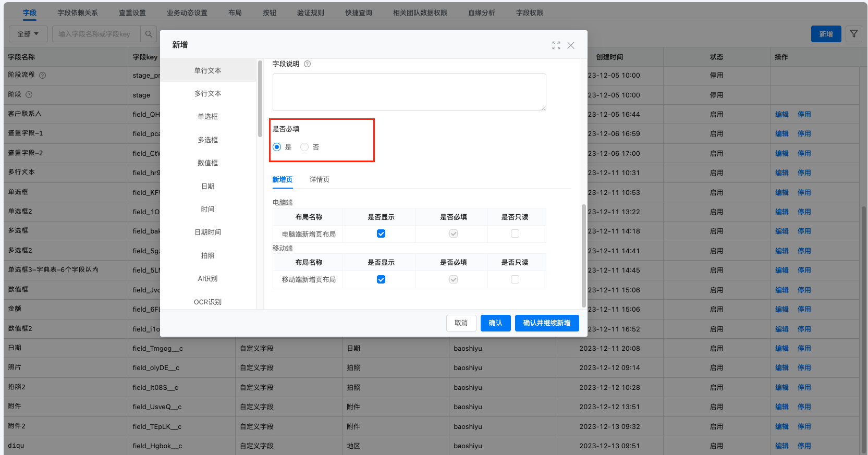Click the field name search input

(x=96, y=34)
